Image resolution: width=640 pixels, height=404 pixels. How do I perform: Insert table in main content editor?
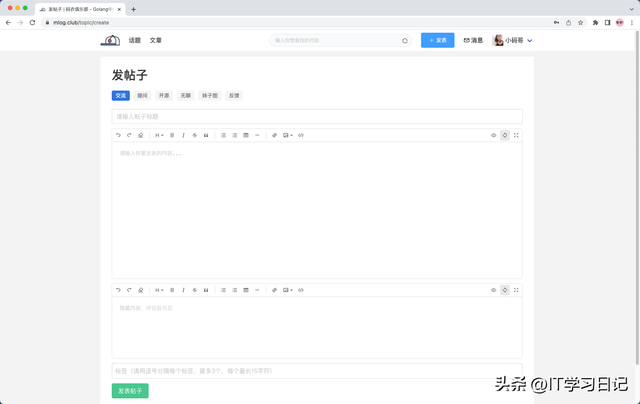[246, 135]
